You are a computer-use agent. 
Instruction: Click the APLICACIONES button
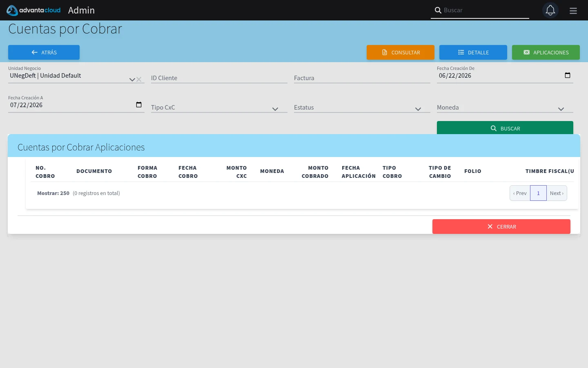point(546,52)
